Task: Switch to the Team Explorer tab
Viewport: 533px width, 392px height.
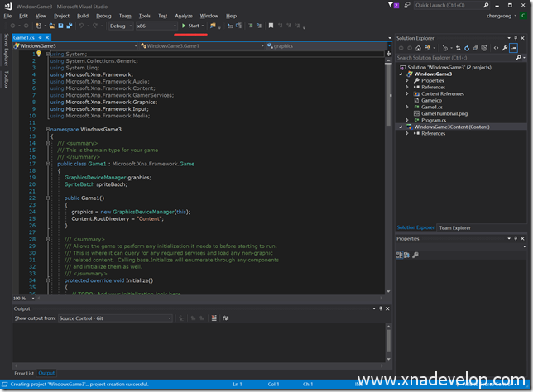Action: pyautogui.click(x=455, y=227)
